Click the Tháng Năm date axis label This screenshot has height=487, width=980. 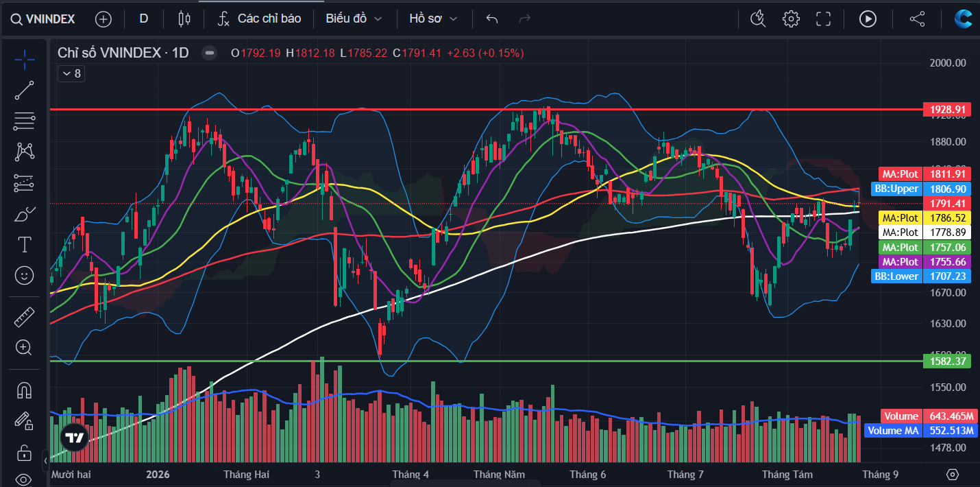(x=499, y=475)
